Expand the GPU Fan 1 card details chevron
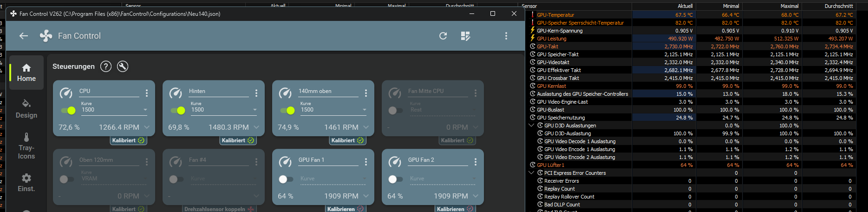868x212 pixels. (366, 196)
